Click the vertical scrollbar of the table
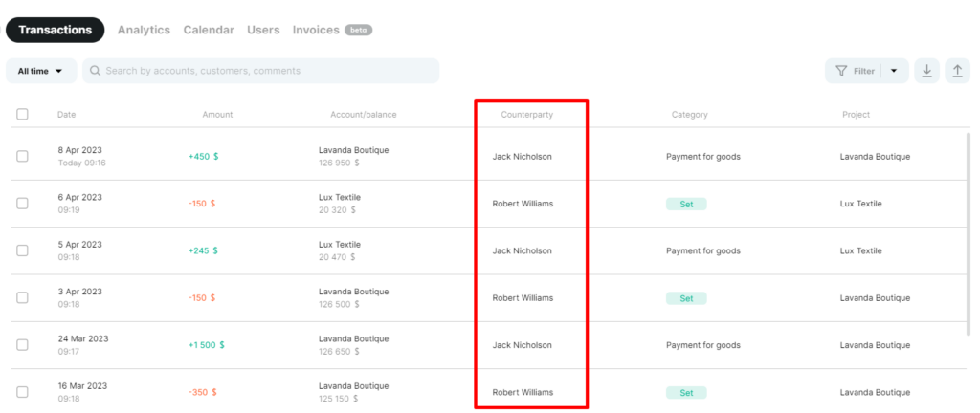The image size is (980, 413). click(x=969, y=234)
